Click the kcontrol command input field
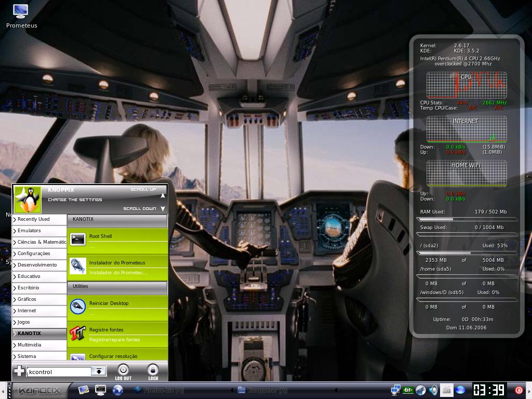Screen dimensions: 532x399 coord(59,371)
